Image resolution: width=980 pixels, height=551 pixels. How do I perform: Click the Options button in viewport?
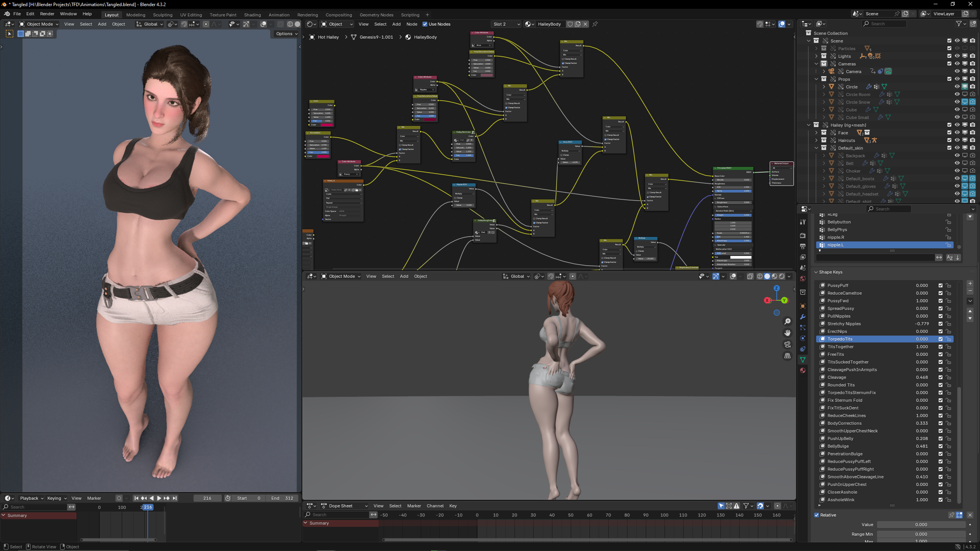(x=287, y=34)
